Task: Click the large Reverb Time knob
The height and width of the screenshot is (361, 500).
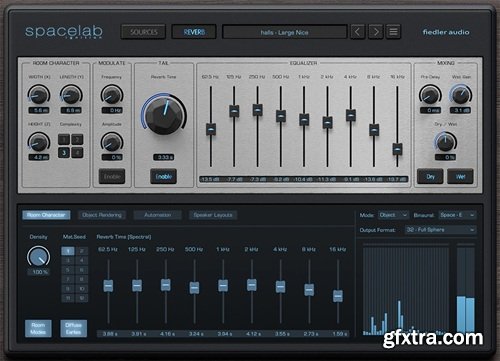Action: point(164,115)
